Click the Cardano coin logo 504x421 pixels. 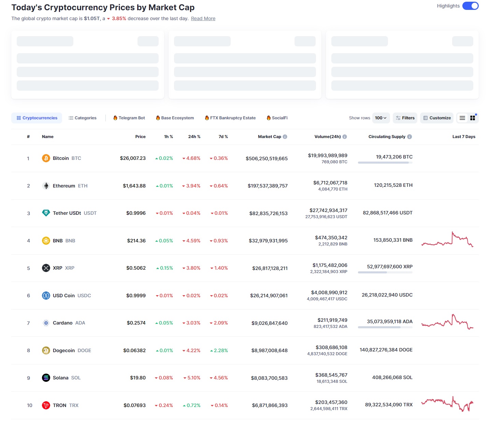46,323
